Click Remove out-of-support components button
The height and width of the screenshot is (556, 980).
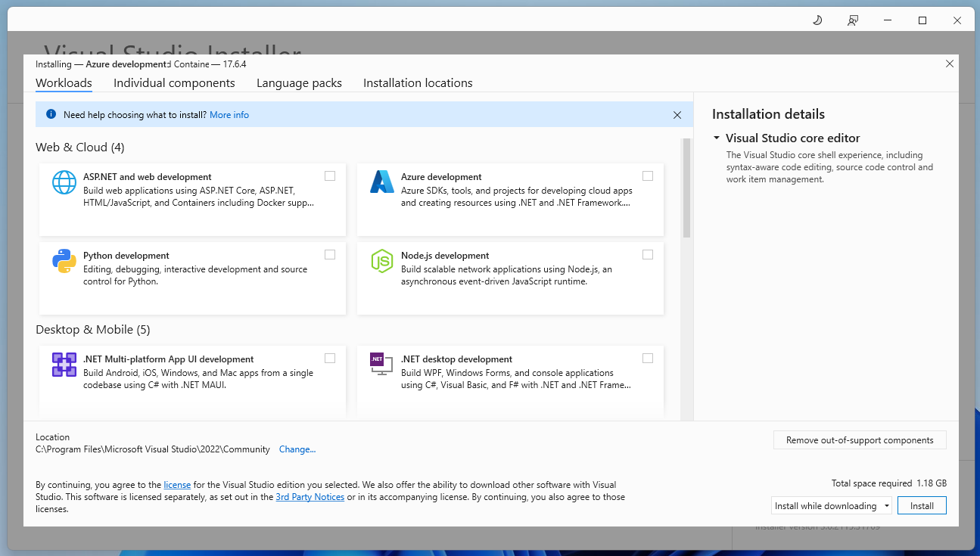coord(860,440)
